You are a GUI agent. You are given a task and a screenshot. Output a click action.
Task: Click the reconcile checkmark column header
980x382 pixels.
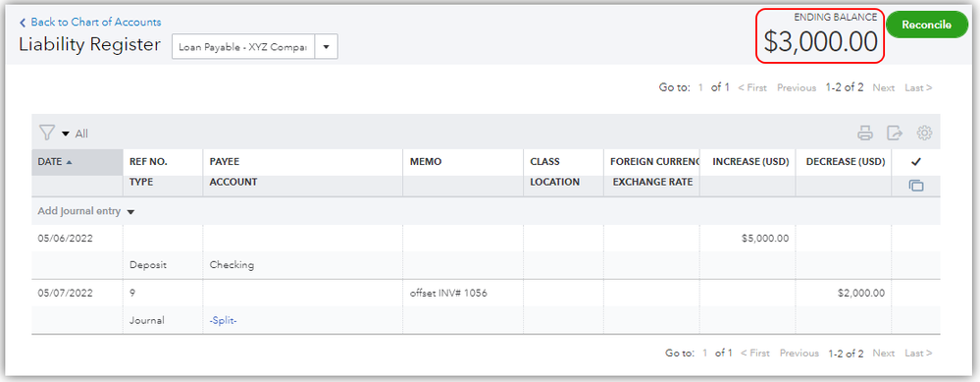click(916, 162)
